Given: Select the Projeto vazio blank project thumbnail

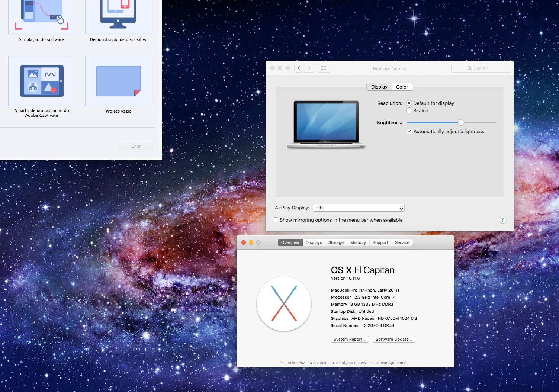Looking at the screenshot, I should [x=119, y=81].
